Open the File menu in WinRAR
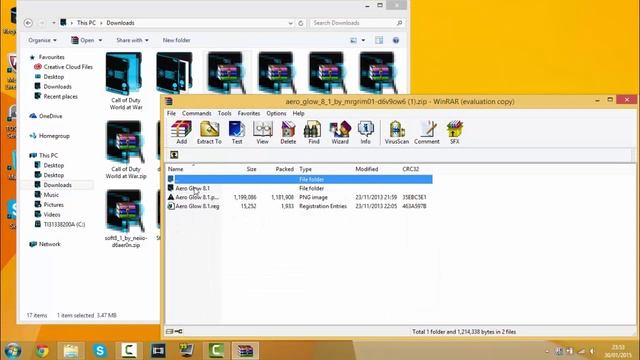The width and height of the screenshot is (640, 360). coord(171,113)
